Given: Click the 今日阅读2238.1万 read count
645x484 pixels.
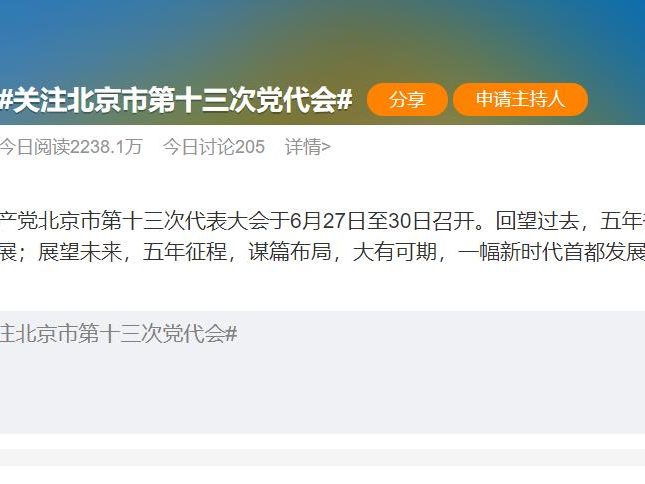Looking at the screenshot, I should (x=71, y=147).
